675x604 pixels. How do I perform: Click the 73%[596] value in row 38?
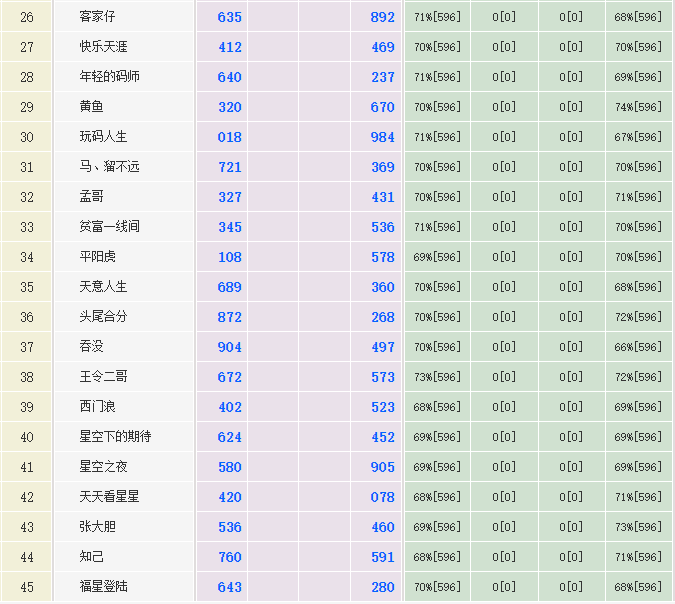[x=437, y=377]
